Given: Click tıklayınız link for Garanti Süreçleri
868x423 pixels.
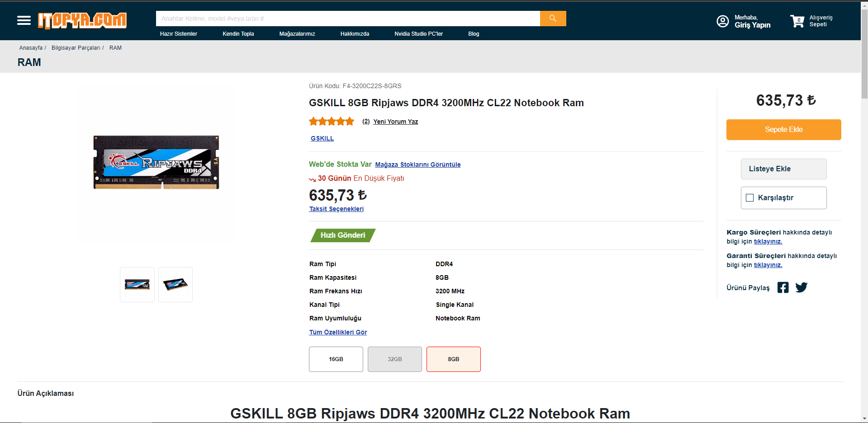Looking at the screenshot, I should click(768, 265).
